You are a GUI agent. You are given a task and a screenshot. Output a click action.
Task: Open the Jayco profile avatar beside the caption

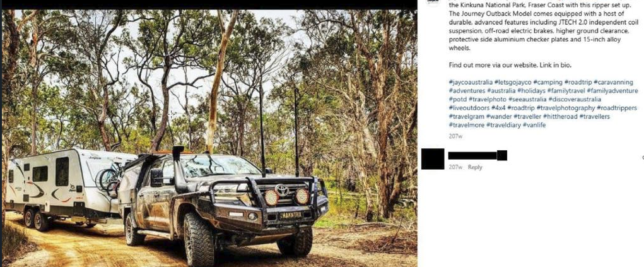433,2
